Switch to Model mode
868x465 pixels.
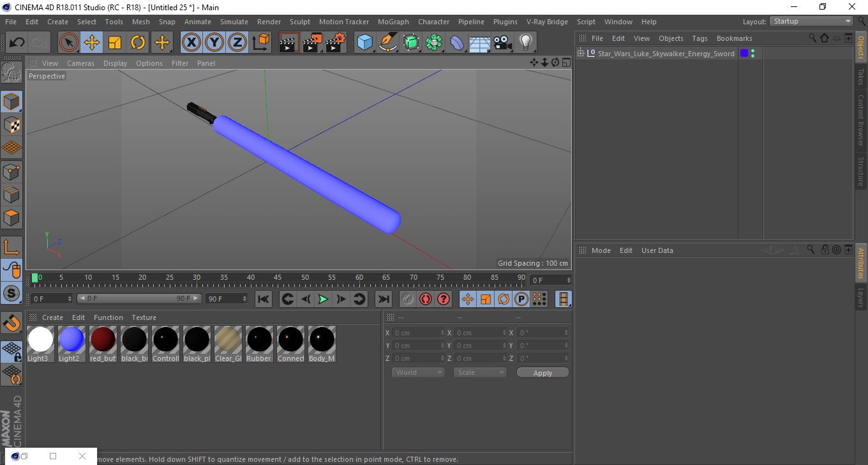tap(11, 102)
